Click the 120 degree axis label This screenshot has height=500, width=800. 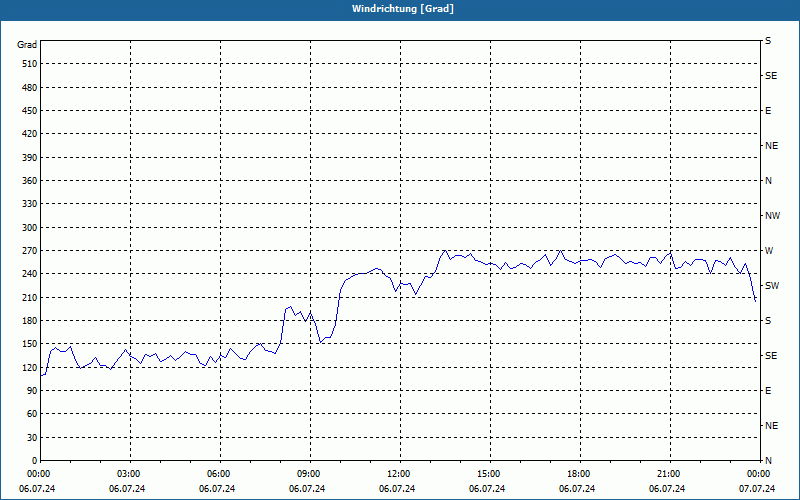coord(30,367)
